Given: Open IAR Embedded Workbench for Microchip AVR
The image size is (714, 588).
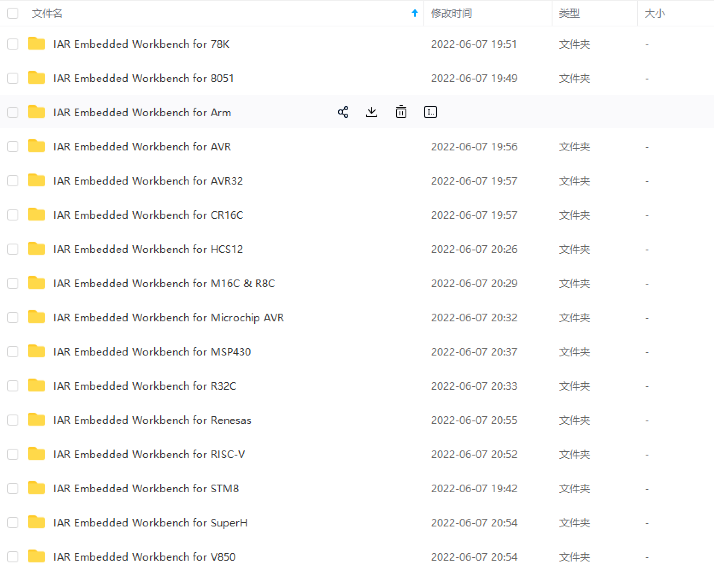Looking at the screenshot, I should (x=168, y=318).
